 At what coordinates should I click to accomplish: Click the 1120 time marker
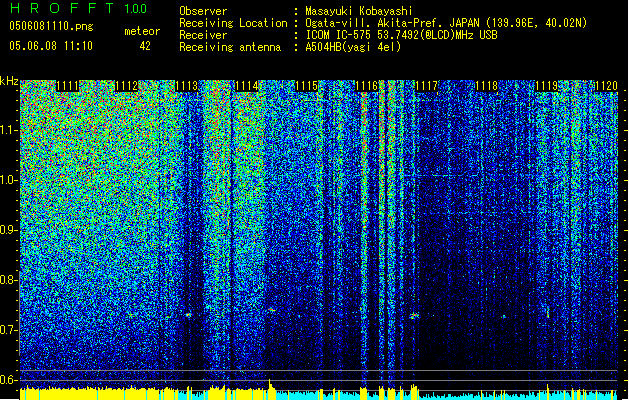(606, 86)
